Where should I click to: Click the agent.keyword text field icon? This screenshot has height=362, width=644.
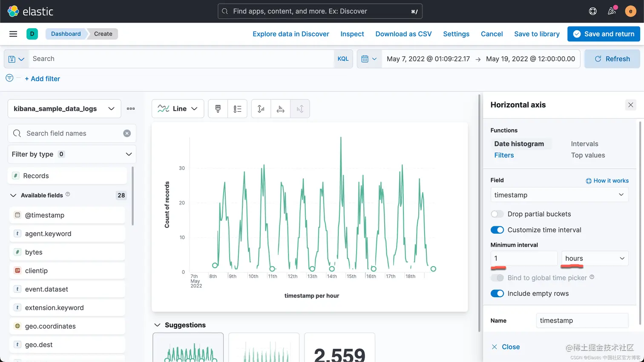(x=17, y=233)
